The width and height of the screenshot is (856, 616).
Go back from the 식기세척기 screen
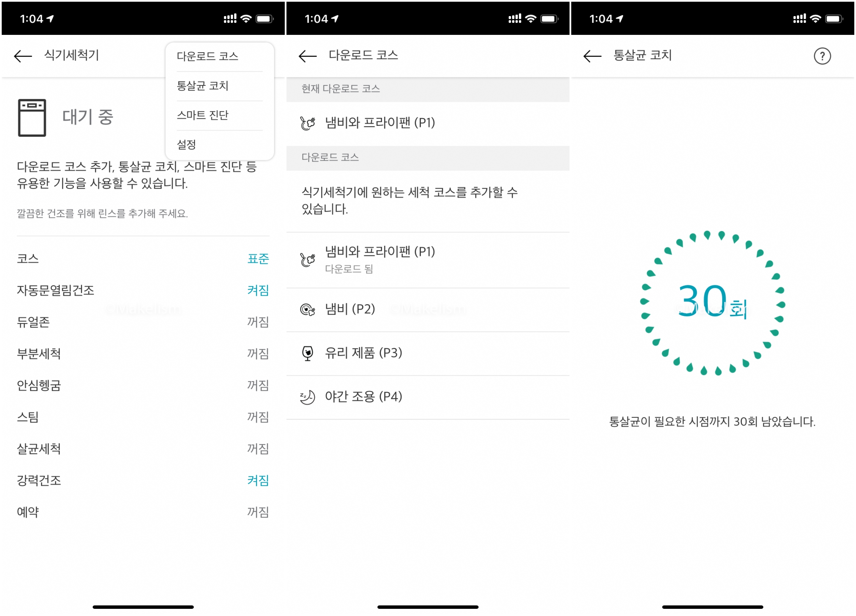[x=23, y=56]
